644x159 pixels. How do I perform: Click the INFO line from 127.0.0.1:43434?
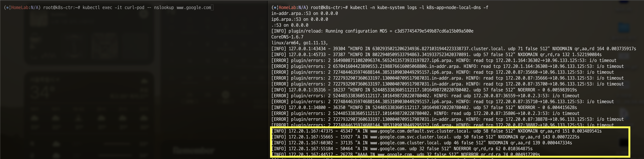[453, 49]
